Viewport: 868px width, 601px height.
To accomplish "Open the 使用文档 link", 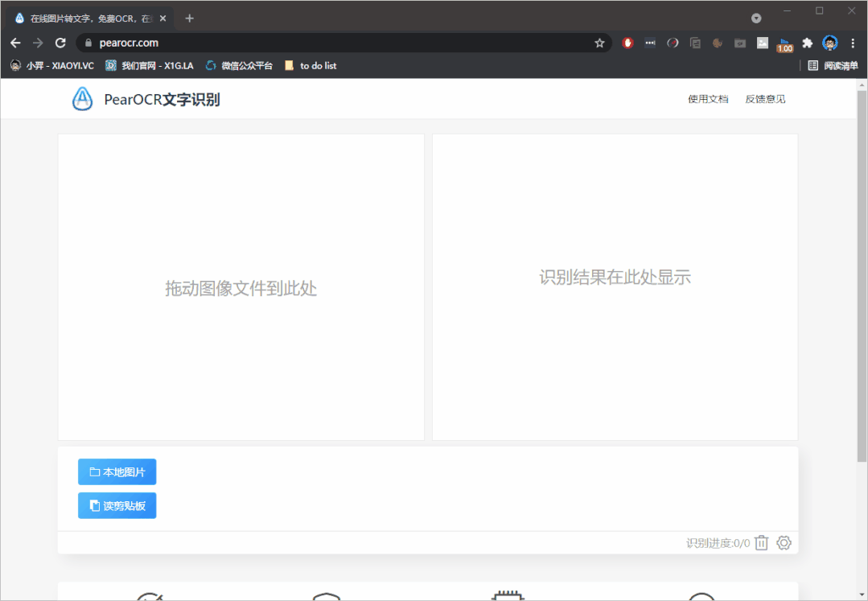I will pos(708,99).
